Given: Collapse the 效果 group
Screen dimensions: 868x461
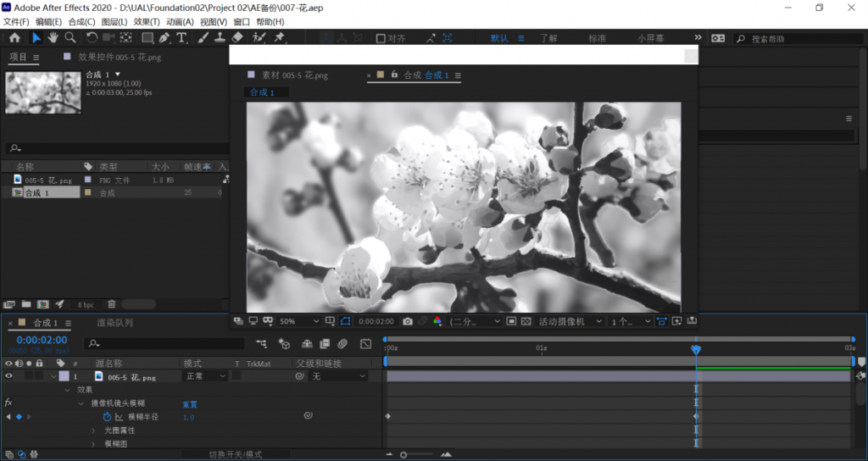Looking at the screenshot, I should (68, 390).
